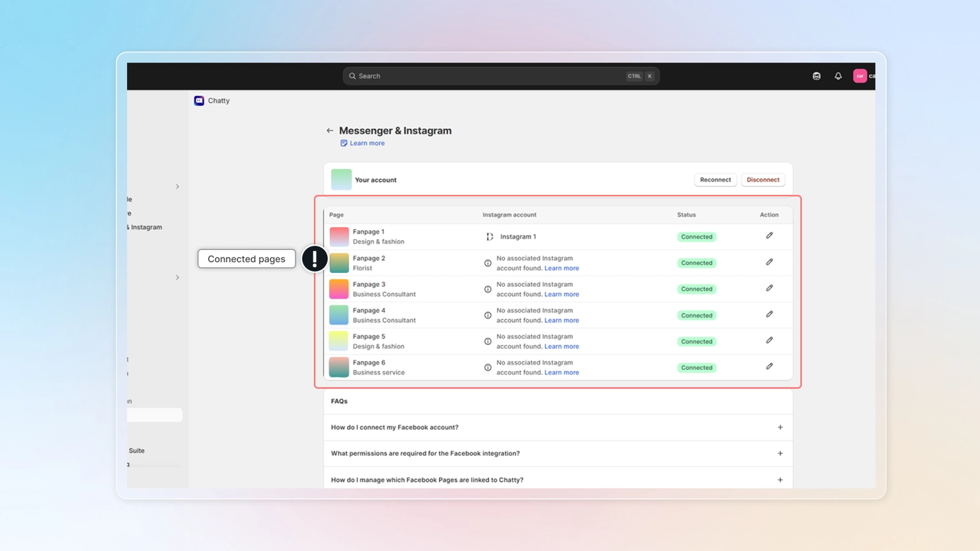Click the info icon on Fanpage 2 row

pyautogui.click(x=487, y=263)
